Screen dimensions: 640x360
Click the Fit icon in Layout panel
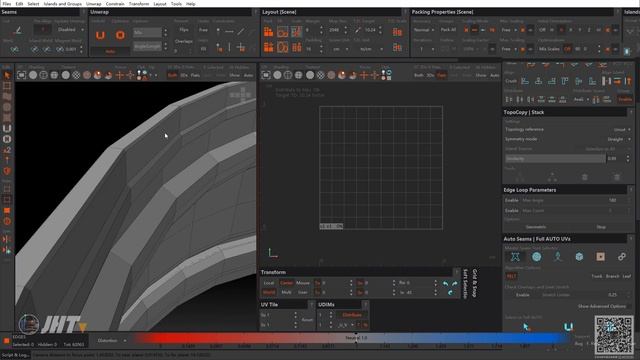click(x=282, y=31)
